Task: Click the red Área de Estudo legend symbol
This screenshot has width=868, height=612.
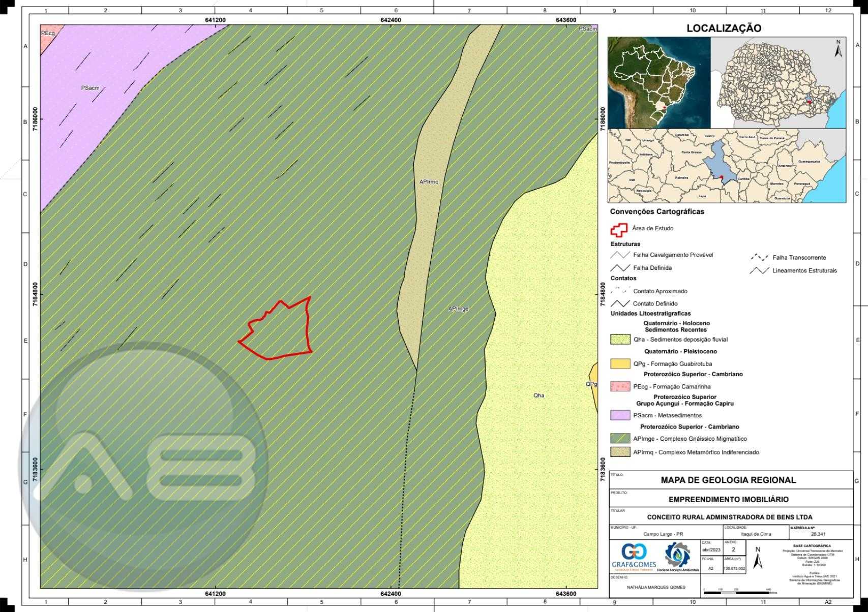Action: (x=619, y=230)
